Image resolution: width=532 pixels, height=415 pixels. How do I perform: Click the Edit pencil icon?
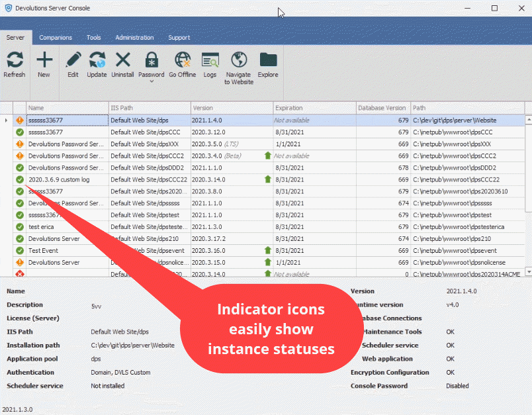tap(73, 60)
